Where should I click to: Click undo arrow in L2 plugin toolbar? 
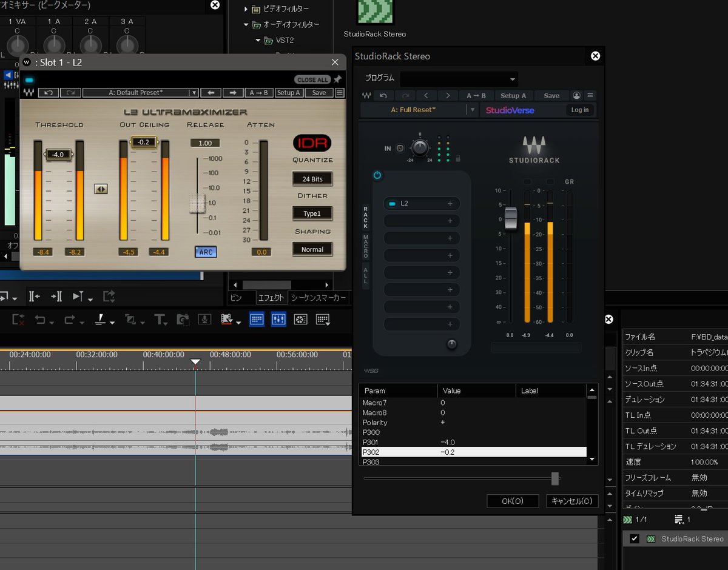pos(48,93)
